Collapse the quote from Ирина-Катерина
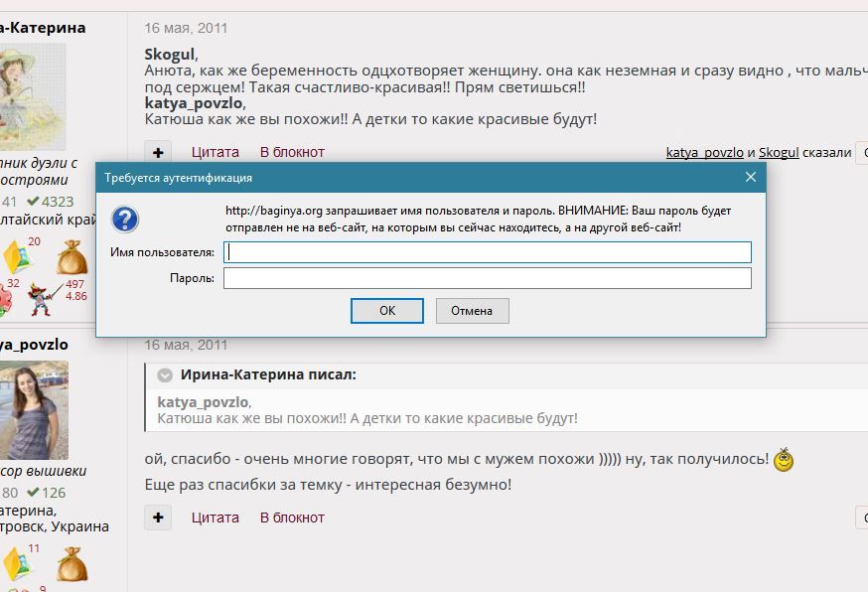868x592 pixels. point(165,375)
